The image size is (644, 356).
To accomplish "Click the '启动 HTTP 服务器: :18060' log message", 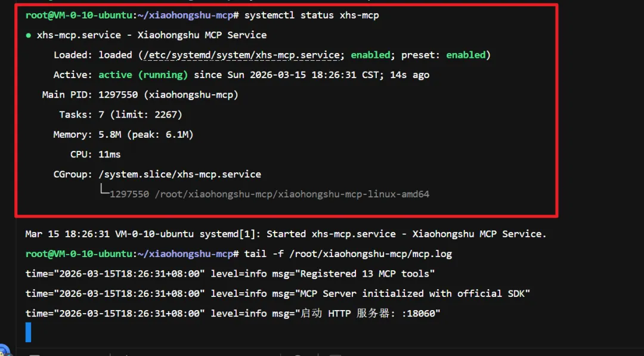I will click(x=367, y=314).
